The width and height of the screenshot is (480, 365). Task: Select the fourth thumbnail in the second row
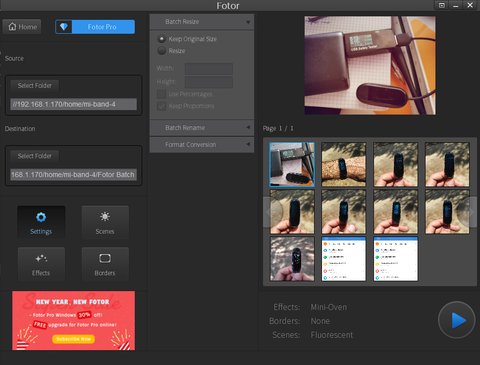click(447, 212)
